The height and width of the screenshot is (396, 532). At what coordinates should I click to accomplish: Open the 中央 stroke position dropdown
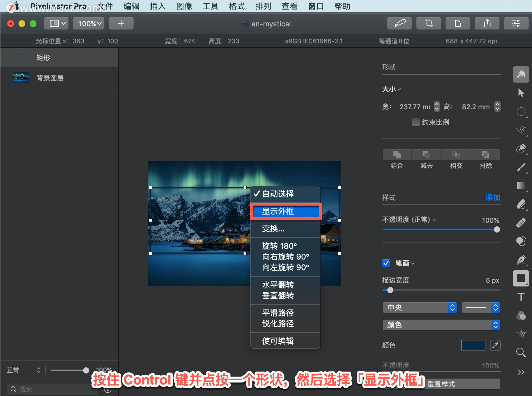pyautogui.click(x=419, y=308)
